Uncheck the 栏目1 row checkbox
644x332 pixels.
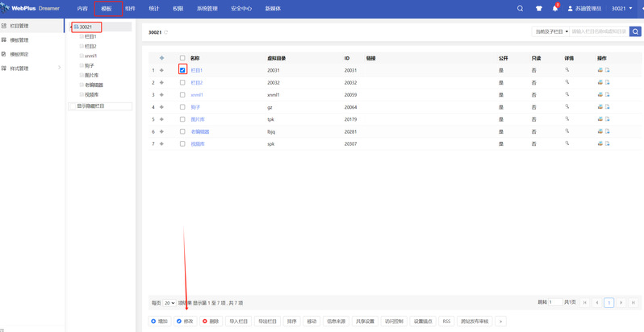(182, 70)
